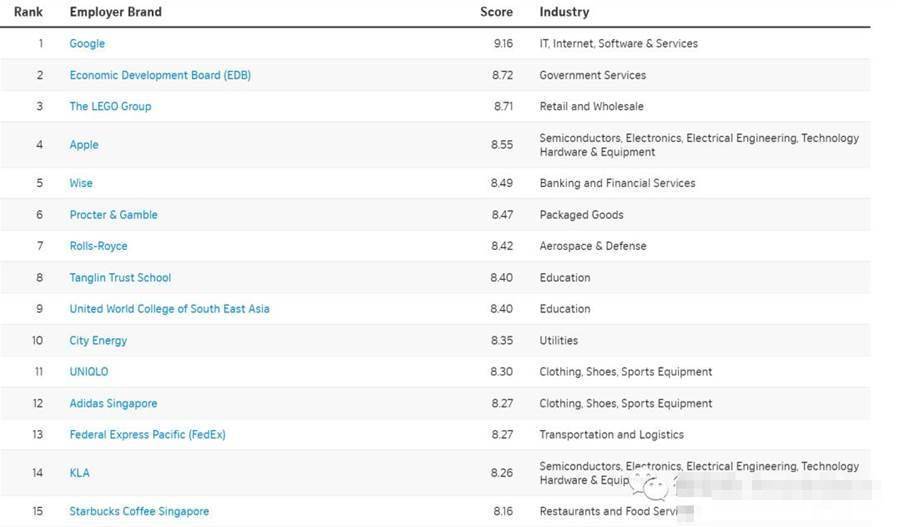Open the KLA employer link
Screen dimensions: 900x527
pos(79,473)
